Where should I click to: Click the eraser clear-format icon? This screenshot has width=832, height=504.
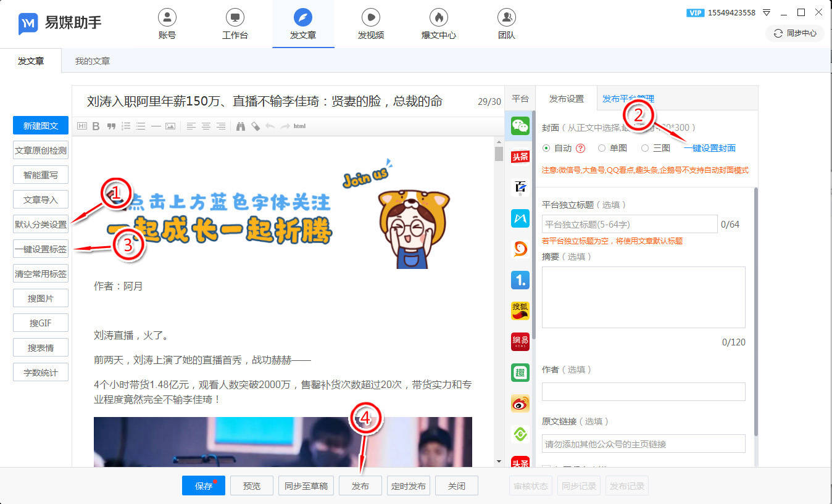click(255, 126)
